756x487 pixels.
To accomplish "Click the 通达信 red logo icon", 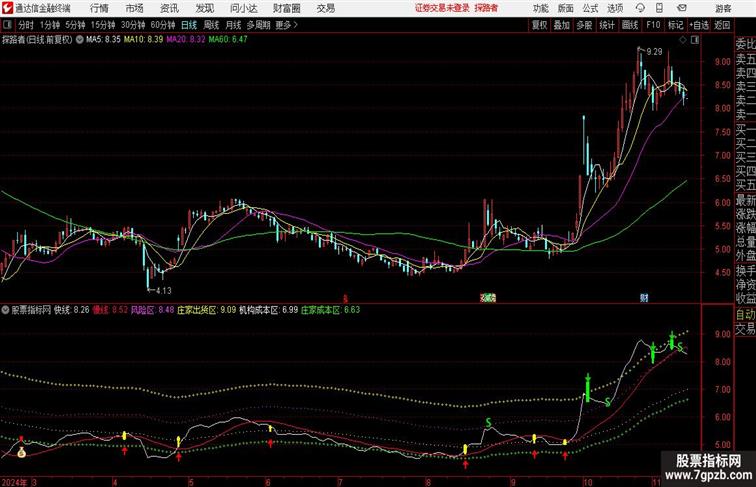I will [7, 8].
